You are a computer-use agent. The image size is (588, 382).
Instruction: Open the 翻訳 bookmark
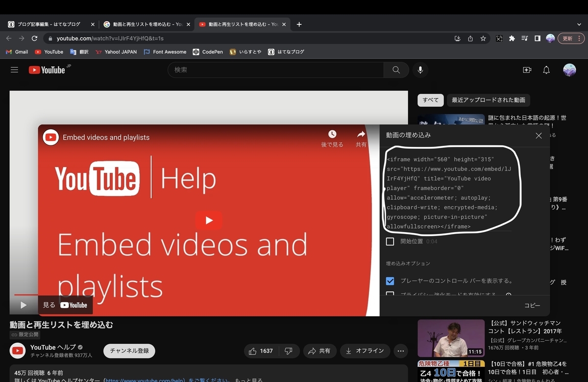point(79,52)
